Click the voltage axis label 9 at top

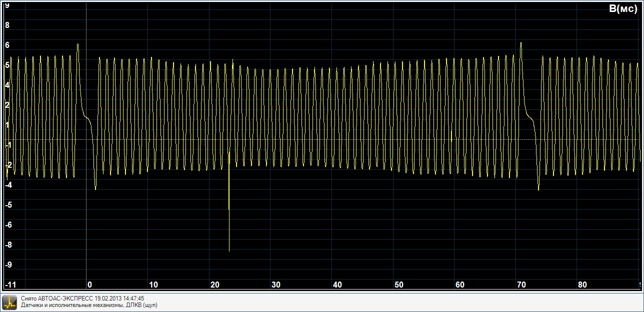[7, 5]
